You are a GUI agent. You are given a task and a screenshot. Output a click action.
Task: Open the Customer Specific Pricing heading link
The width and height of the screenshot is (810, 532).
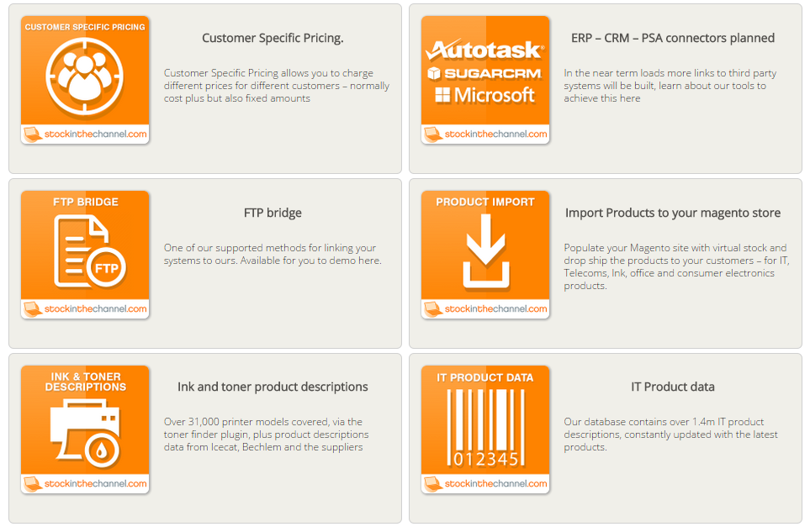tap(273, 38)
